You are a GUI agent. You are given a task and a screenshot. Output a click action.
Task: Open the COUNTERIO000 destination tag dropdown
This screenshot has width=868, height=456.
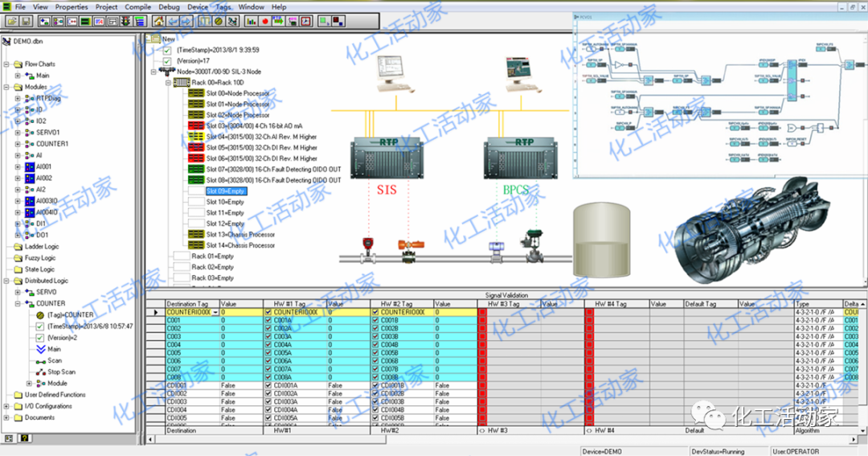click(x=215, y=313)
